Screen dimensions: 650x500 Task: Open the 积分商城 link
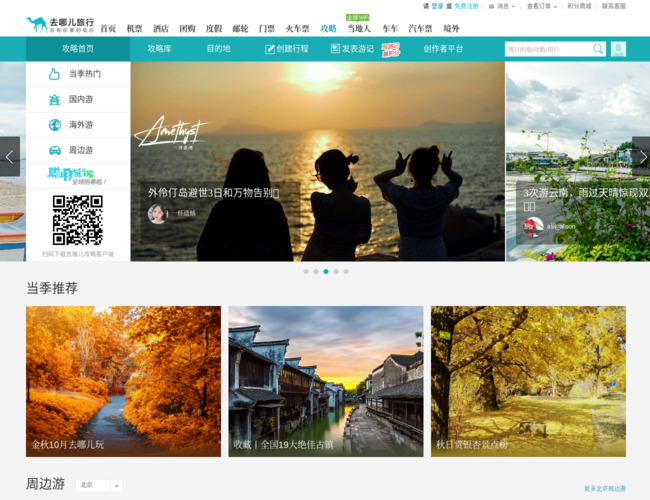click(x=579, y=6)
